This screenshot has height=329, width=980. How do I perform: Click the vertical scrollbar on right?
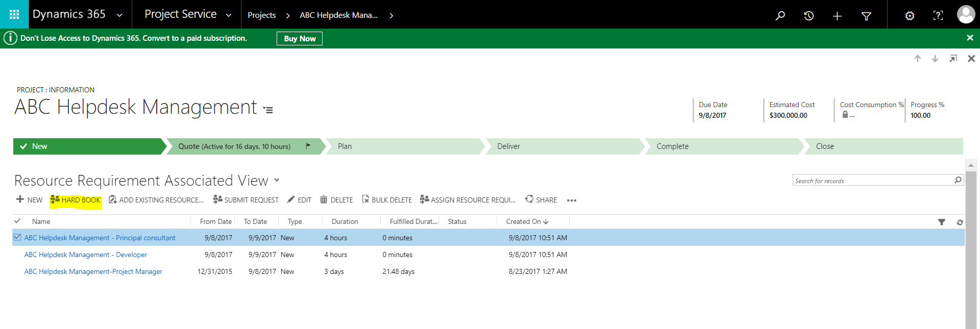[971, 250]
